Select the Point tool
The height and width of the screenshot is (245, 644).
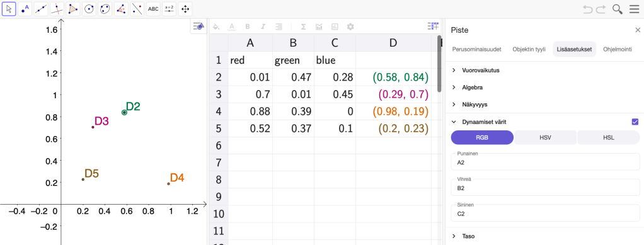pyautogui.click(x=25, y=9)
